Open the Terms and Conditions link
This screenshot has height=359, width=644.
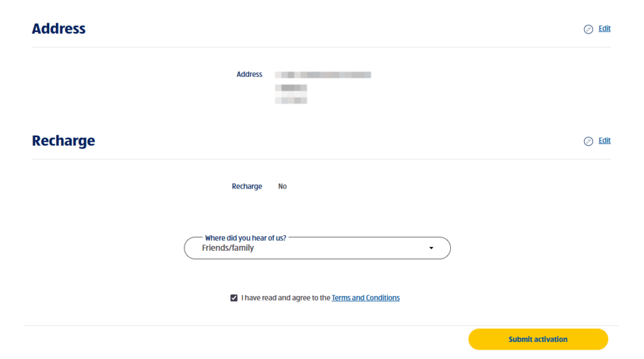point(365,298)
